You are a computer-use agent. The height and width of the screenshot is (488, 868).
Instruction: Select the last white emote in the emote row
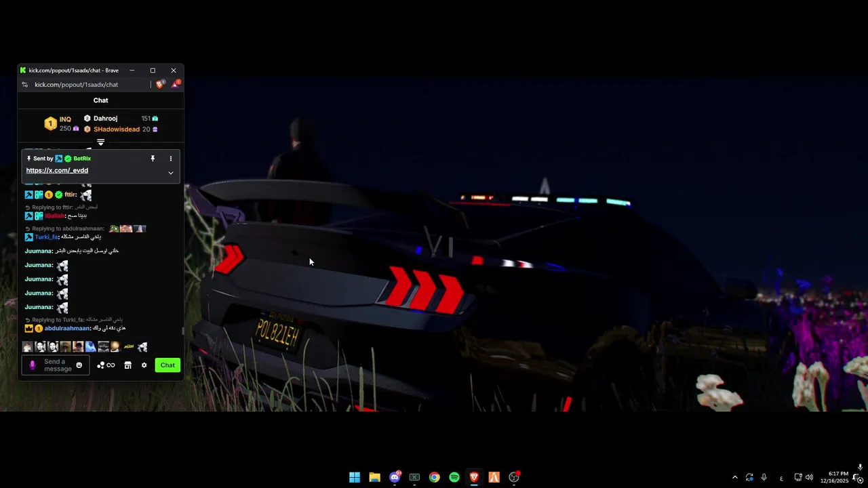click(x=142, y=347)
